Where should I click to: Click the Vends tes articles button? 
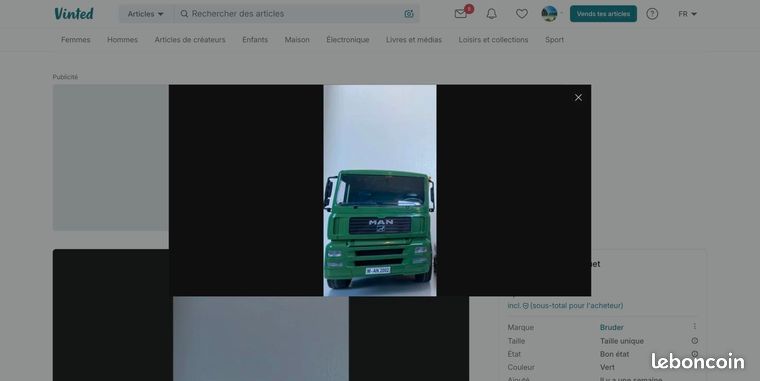click(x=603, y=14)
